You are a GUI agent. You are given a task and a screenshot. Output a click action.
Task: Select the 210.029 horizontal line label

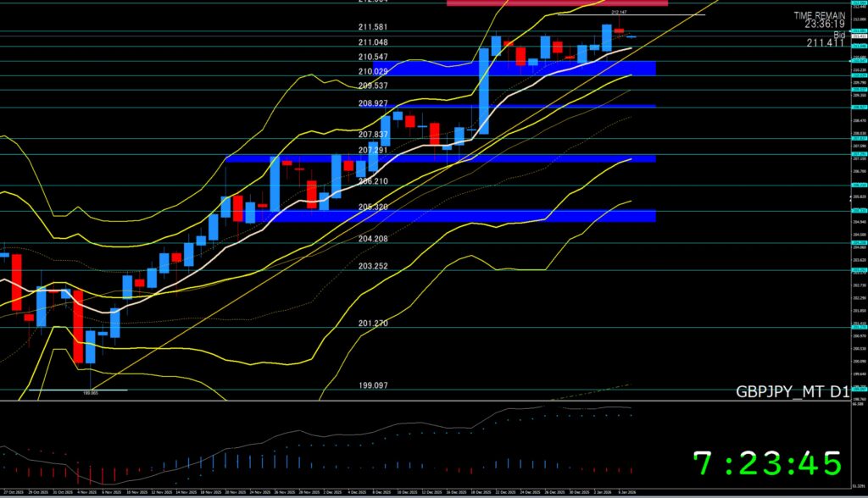pyautogui.click(x=373, y=71)
